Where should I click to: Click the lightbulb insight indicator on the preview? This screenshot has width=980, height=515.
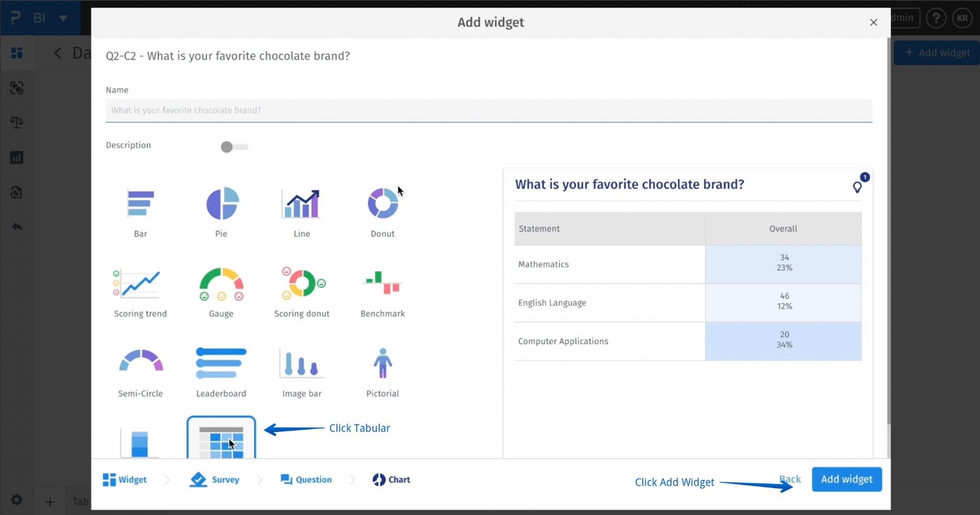tap(857, 186)
